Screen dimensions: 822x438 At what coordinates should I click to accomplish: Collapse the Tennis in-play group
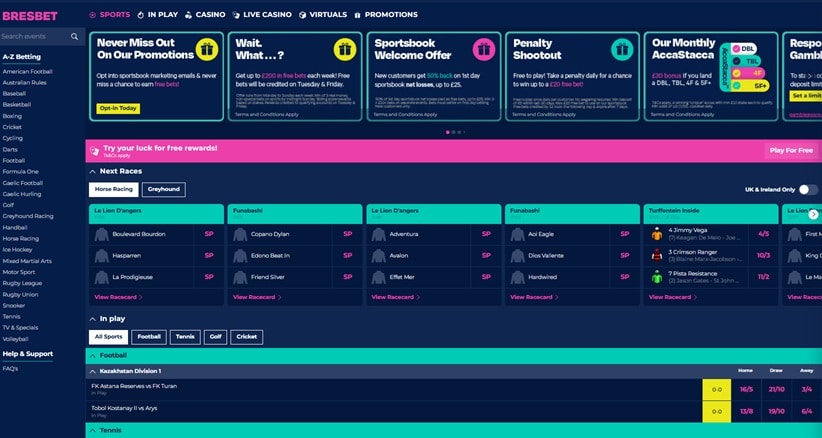(93, 430)
